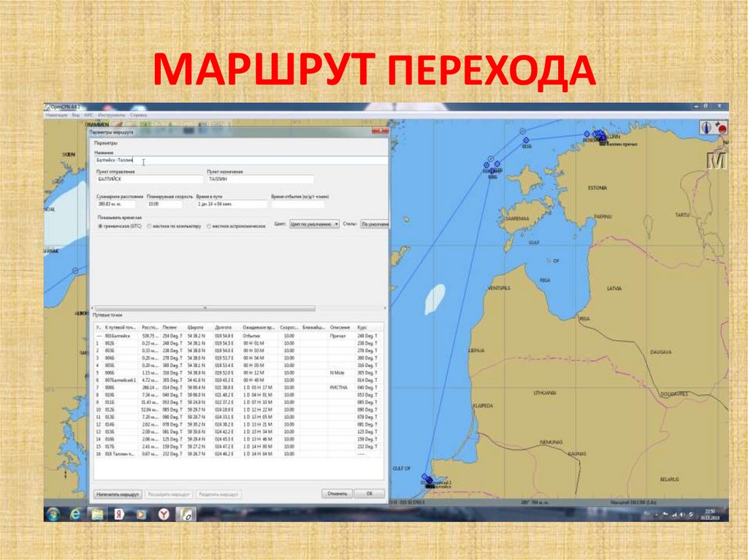Viewport: 748px width, 560px height.
Task: Click the Отменить button
Action: (x=337, y=494)
